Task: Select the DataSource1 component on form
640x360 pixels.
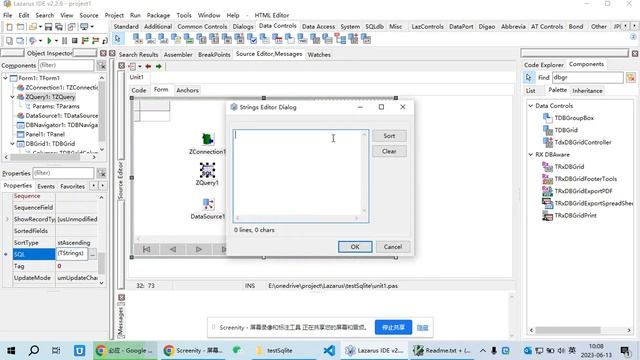Action: (208, 204)
